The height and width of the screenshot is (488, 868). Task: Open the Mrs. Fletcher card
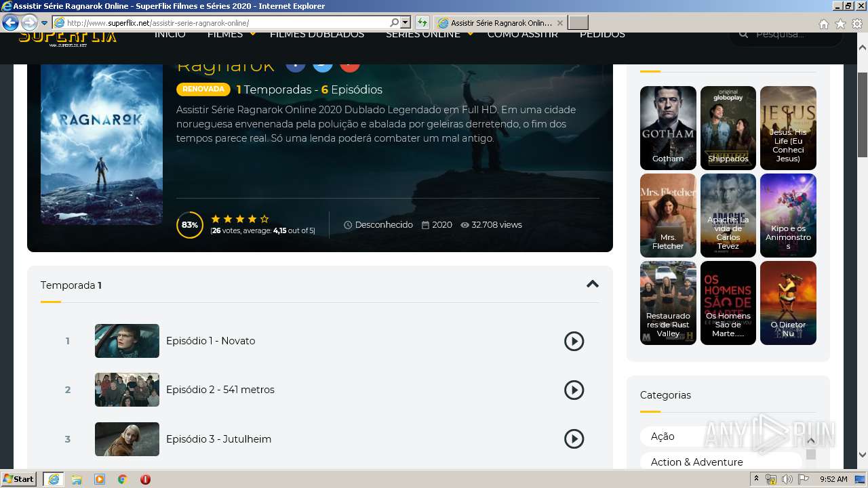(x=668, y=216)
